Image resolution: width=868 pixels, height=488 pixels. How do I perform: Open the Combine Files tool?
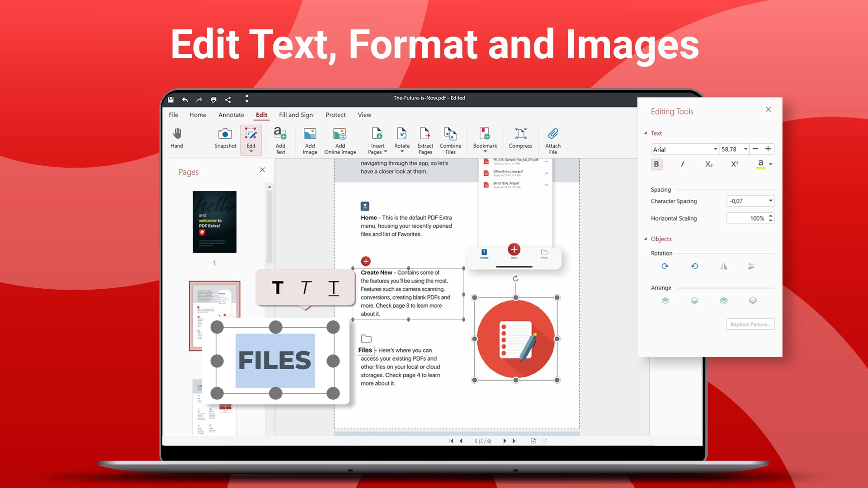click(x=450, y=139)
